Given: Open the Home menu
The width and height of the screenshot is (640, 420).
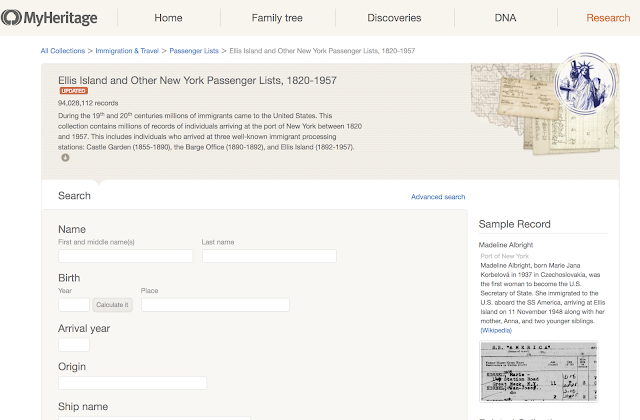Looking at the screenshot, I should pyautogui.click(x=168, y=18).
